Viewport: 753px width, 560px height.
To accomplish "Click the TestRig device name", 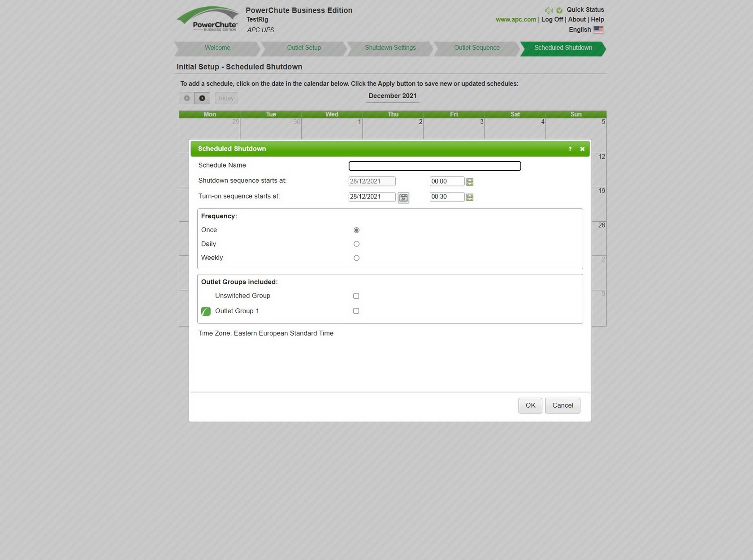I will (257, 20).
